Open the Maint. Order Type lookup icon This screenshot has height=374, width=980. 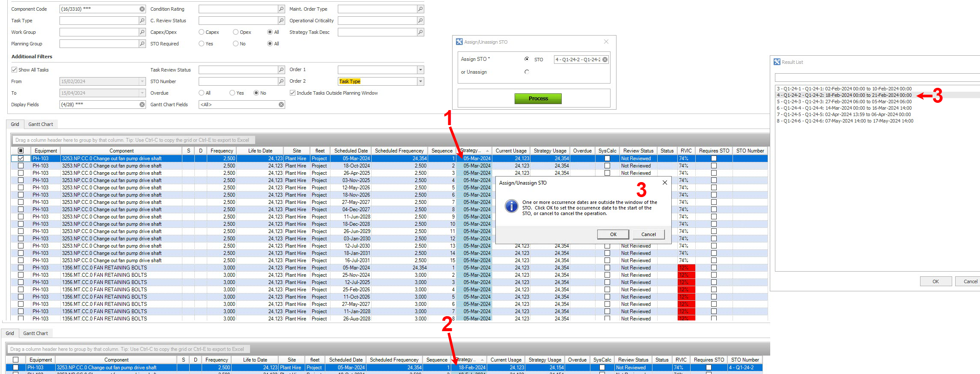[420, 9]
